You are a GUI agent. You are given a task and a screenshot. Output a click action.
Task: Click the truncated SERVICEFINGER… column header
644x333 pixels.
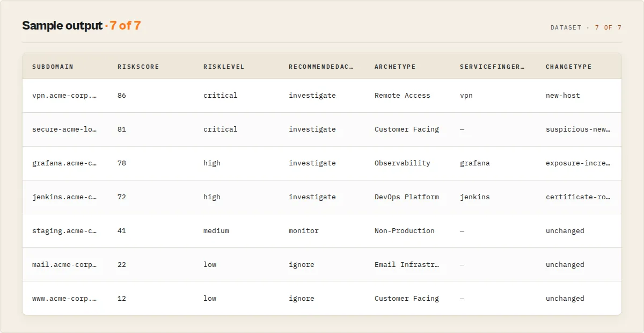point(492,67)
